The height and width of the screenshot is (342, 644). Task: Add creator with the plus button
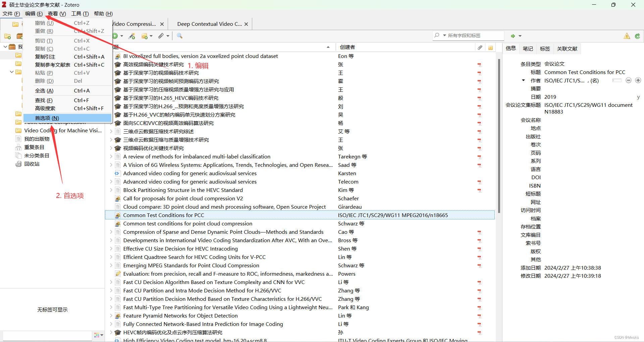[x=638, y=80]
